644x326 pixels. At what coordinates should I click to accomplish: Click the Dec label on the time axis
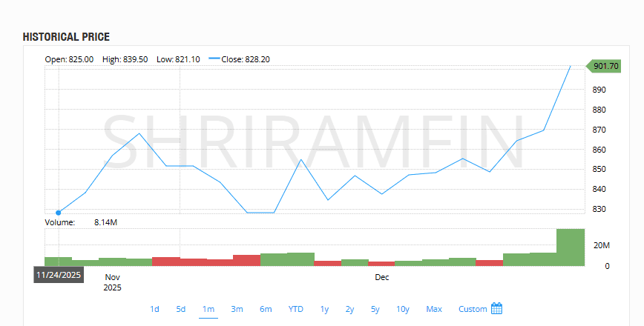click(x=381, y=277)
